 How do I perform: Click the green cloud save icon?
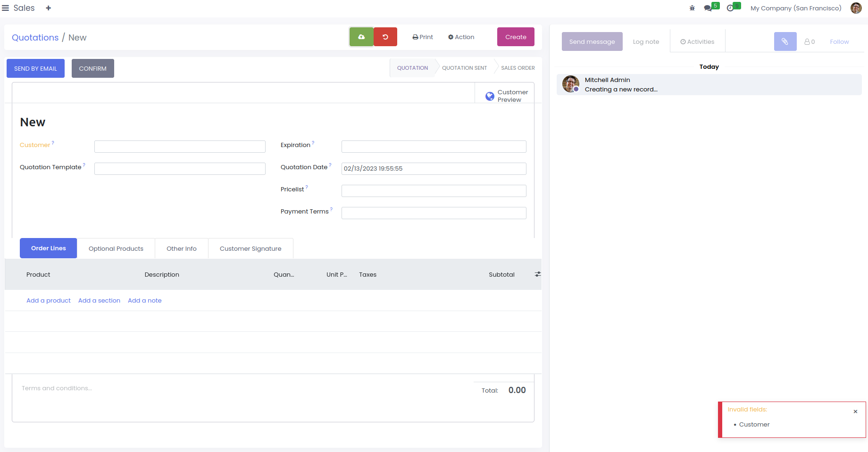361,37
